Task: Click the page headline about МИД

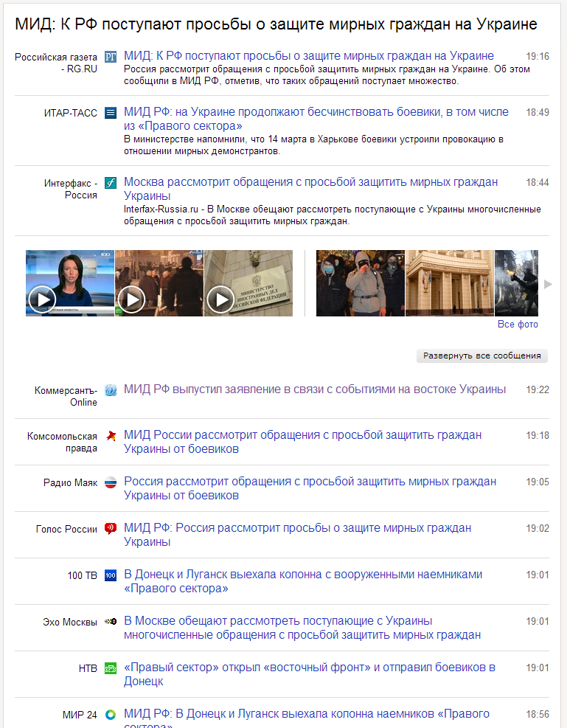Action: tap(276, 24)
